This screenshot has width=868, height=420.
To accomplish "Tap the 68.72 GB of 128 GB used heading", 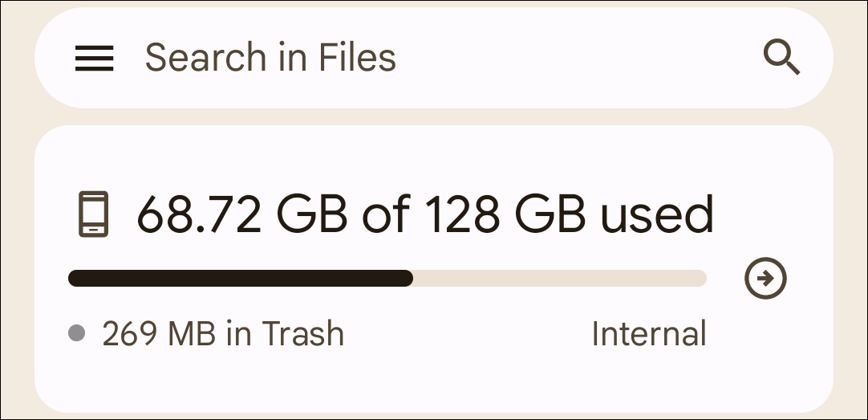I will [x=424, y=214].
